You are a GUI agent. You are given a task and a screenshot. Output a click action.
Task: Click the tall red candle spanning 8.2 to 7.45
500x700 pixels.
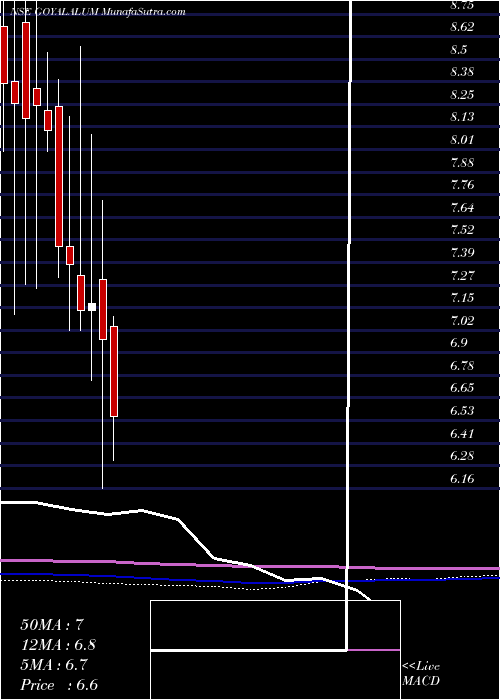[x=59, y=176]
